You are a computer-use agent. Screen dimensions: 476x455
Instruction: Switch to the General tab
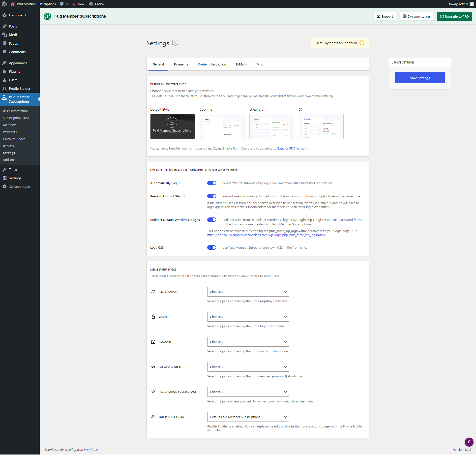158,64
